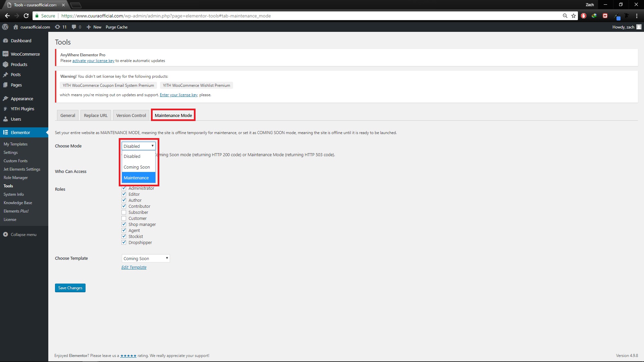The width and height of the screenshot is (644, 362).
Task: Switch to the Version Control tab
Action: point(131,115)
